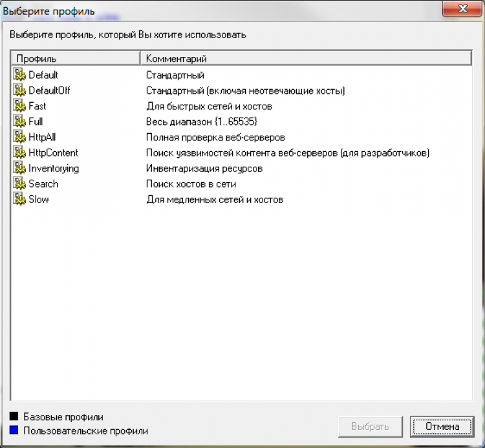The height and width of the screenshot is (448, 485).
Task: Sort by the Комментарий column header
Action: click(x=306, y=58)
